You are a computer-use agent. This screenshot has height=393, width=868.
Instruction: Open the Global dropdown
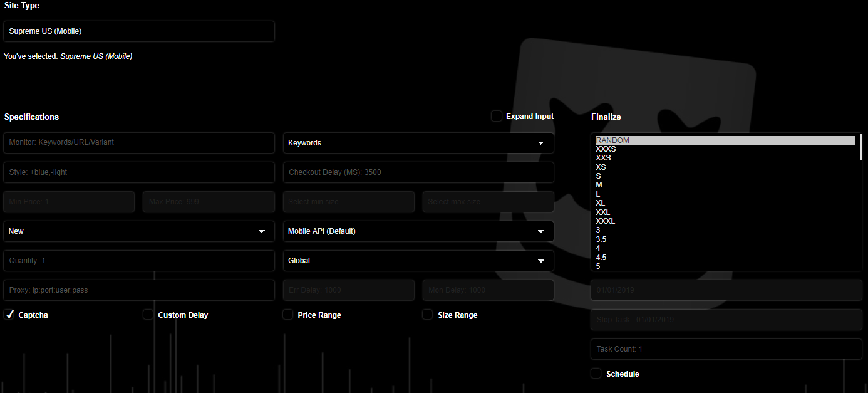[x=418, y=261]
